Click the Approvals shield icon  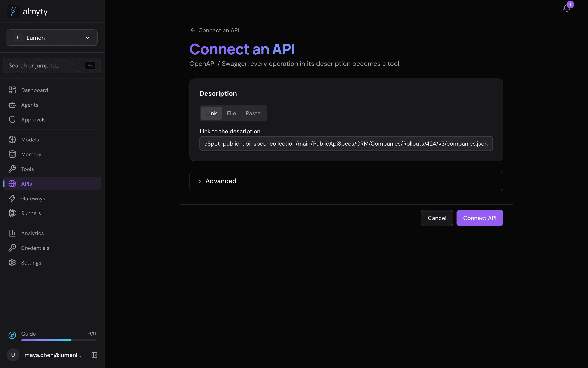pos(12,120)
